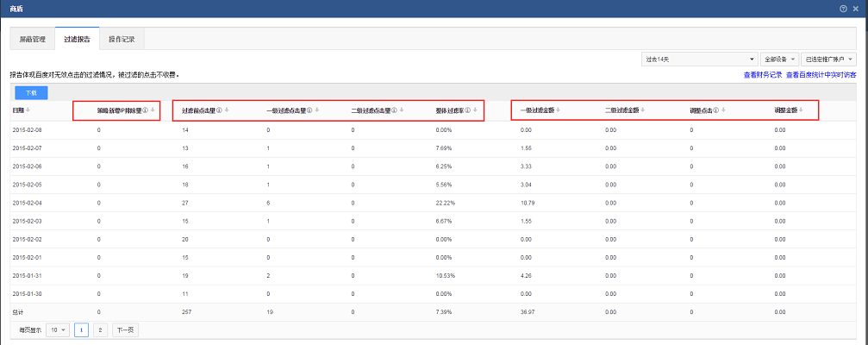Select the 2015-02-02 date cell
The image size is (868, 345).
click(26, 239)
